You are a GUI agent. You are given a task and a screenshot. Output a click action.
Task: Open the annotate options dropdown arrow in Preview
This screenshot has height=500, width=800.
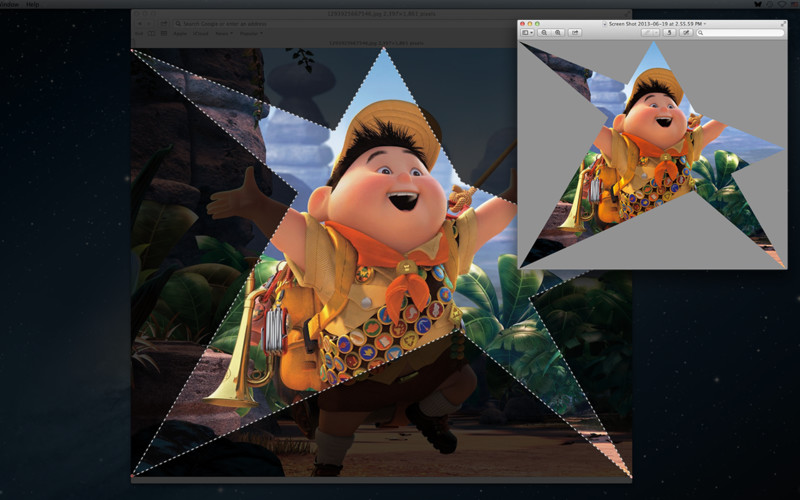click(656, 33)
